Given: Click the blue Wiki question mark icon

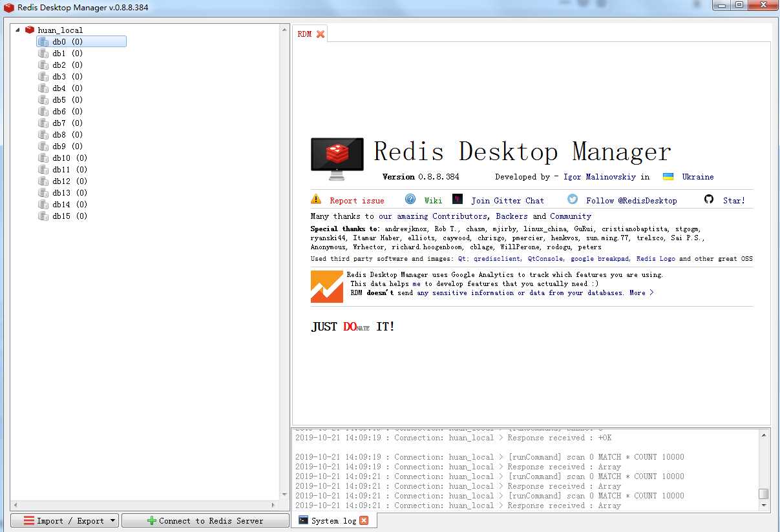Looking at the screenshot, I should click(410, 199).
